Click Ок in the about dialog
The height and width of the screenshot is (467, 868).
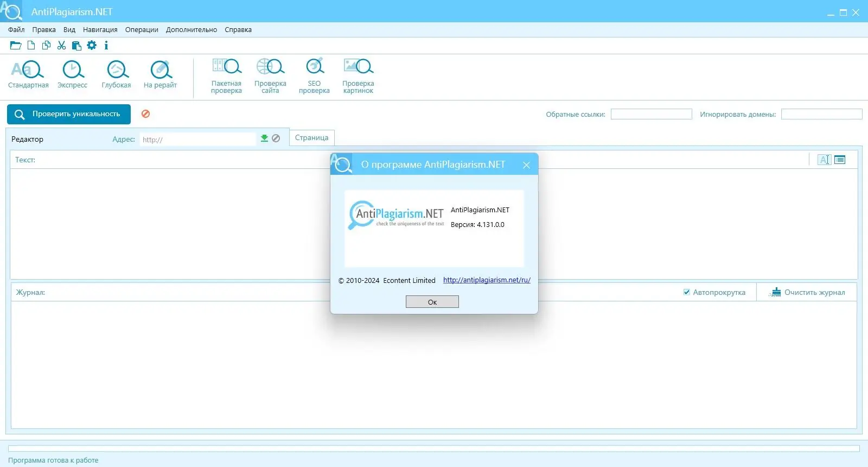coord(432,302)
